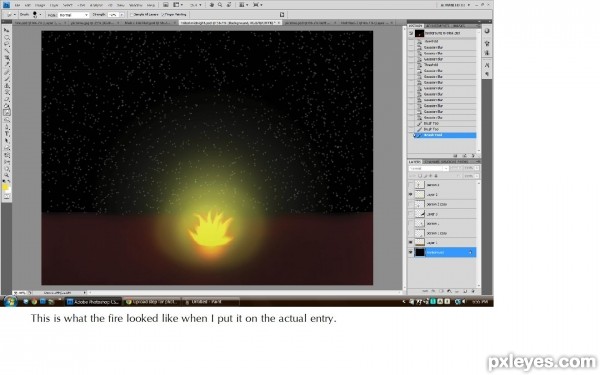Viewport: 600px width, 375px height.
Task: Open the Arrange Documents dropdown
Action: (x=243, y=5)
